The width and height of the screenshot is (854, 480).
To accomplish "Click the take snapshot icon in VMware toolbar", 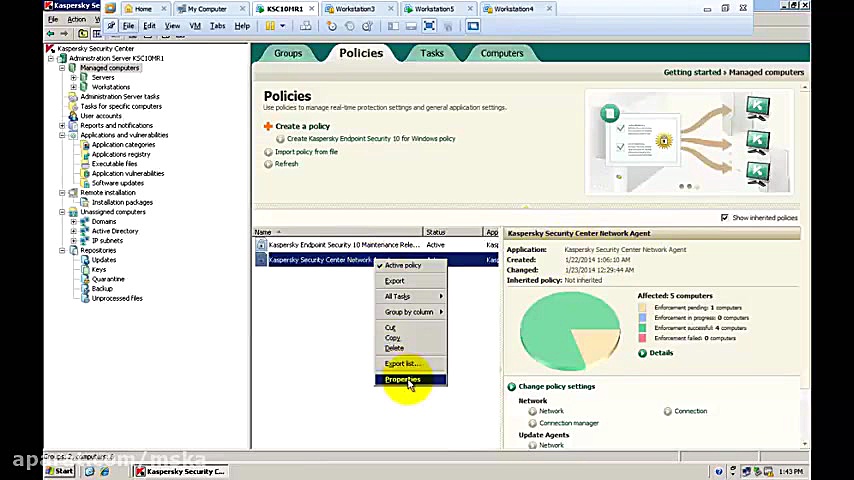I will click(x=332, y=26).
